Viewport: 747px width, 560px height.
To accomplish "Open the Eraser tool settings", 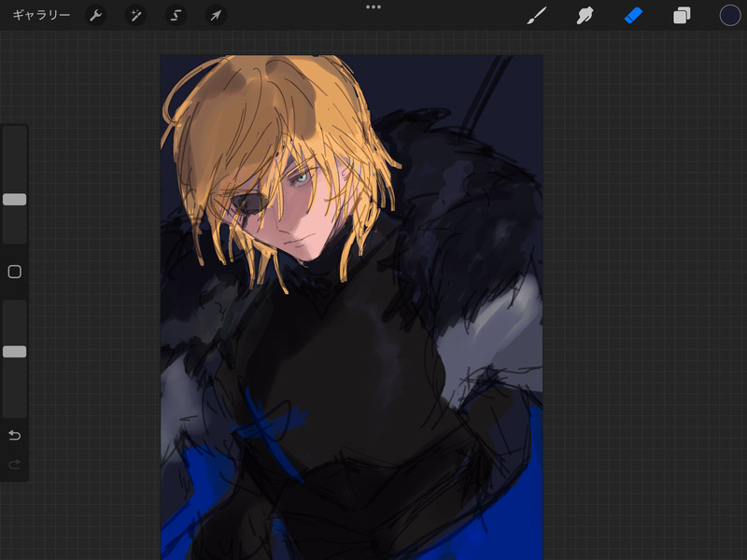I will pyautogui.click(x=633, y=16).
